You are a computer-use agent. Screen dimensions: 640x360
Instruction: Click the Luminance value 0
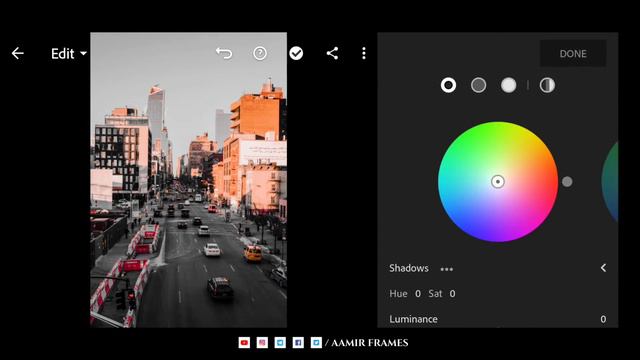[603, 319]
